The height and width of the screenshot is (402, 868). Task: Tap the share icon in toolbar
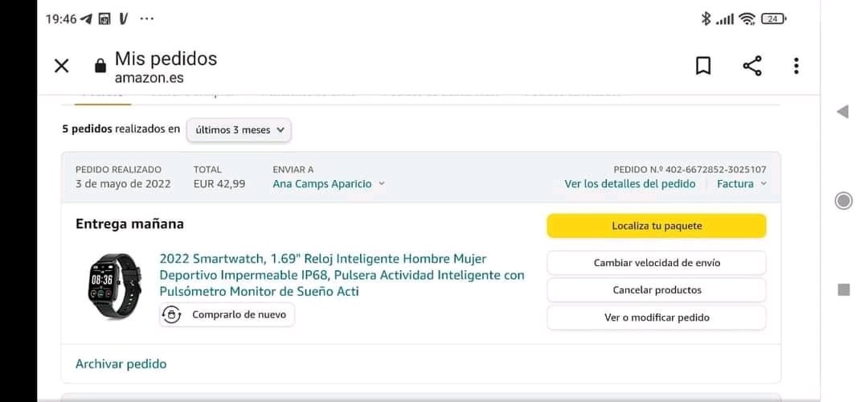pos(752,66)
